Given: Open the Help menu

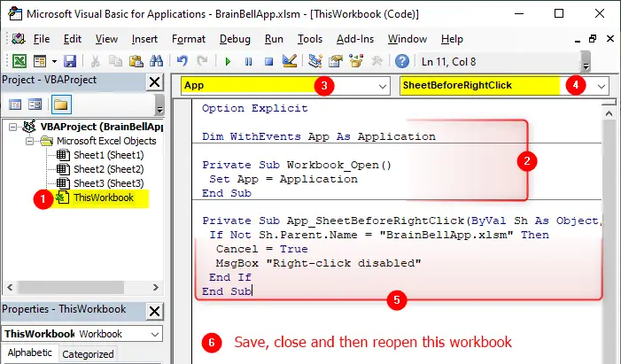Looking at the screenshot, I should coord(452,39).
